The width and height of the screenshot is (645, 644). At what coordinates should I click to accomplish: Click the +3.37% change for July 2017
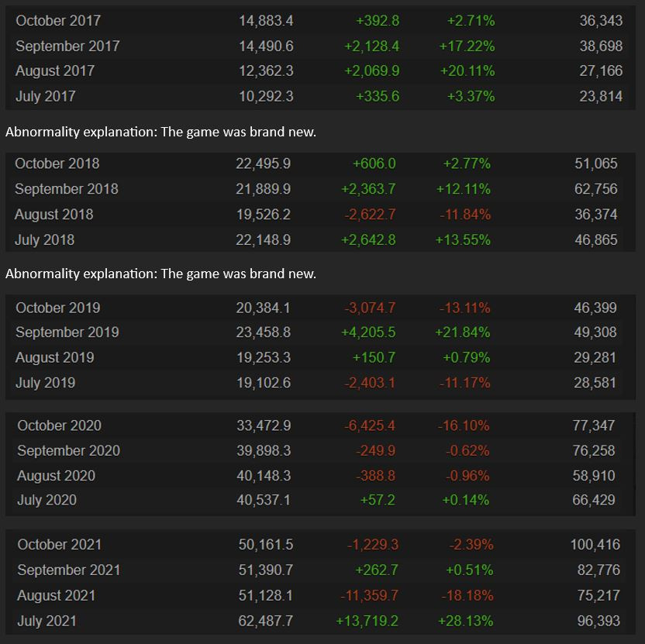coord(471,96)
